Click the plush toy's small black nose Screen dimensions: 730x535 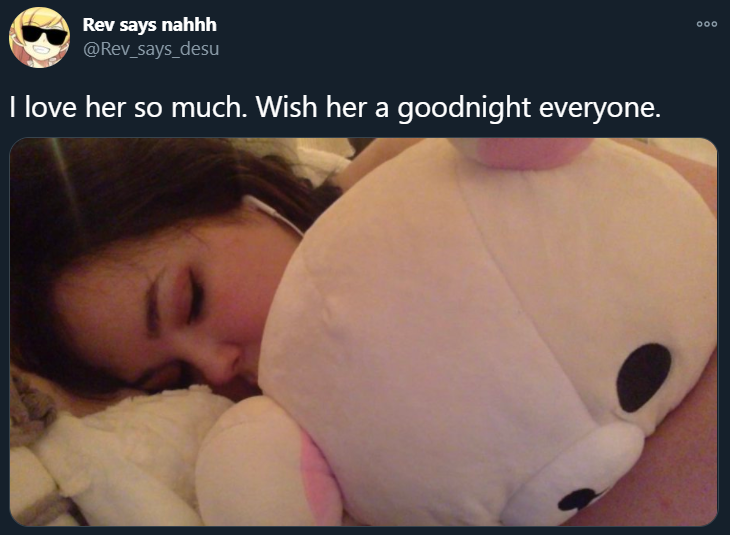point(578,499)
